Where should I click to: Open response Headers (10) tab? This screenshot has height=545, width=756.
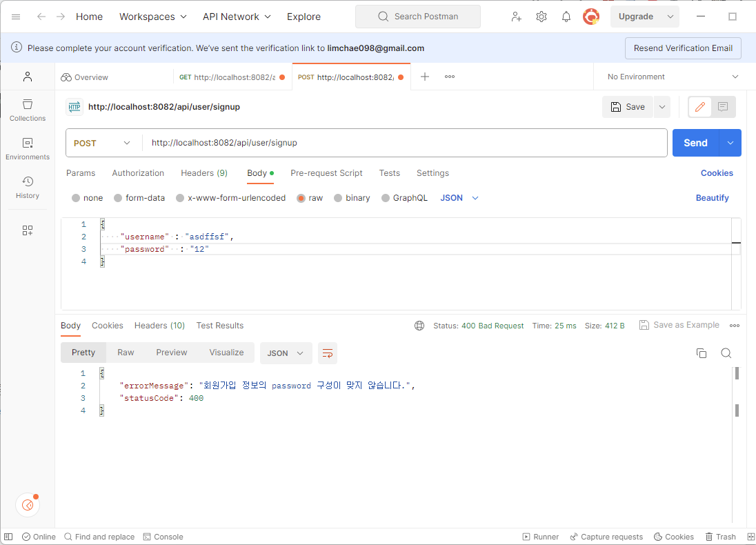159,326
